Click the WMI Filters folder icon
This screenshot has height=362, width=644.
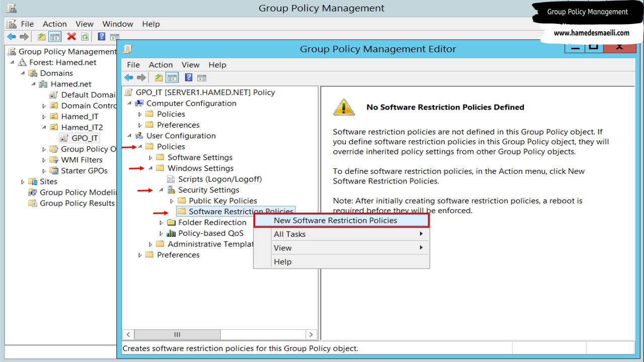pyautogui.click(x=54, y=160)
